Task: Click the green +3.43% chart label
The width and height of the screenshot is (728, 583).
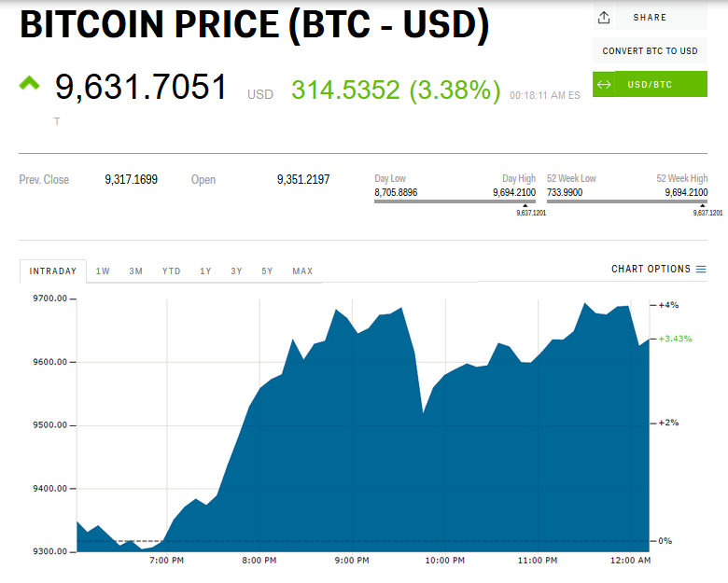Action: 675,339
